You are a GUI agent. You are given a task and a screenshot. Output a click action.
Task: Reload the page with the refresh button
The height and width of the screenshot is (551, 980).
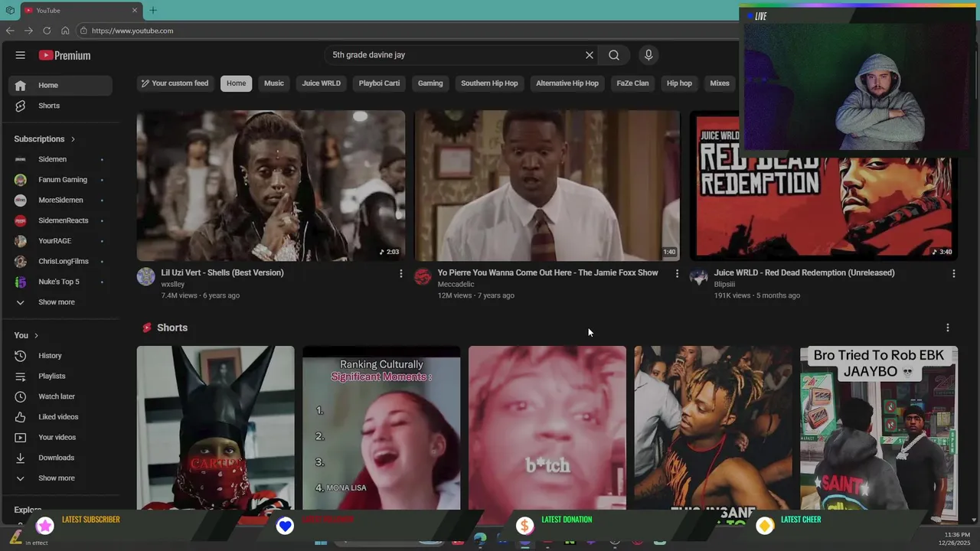(x=47, y=31)
